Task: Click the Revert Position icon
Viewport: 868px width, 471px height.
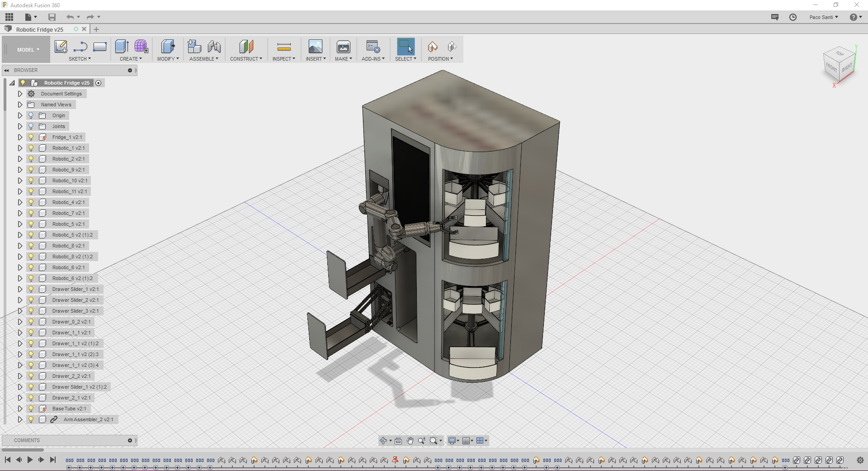Action: tap(452, 47)
